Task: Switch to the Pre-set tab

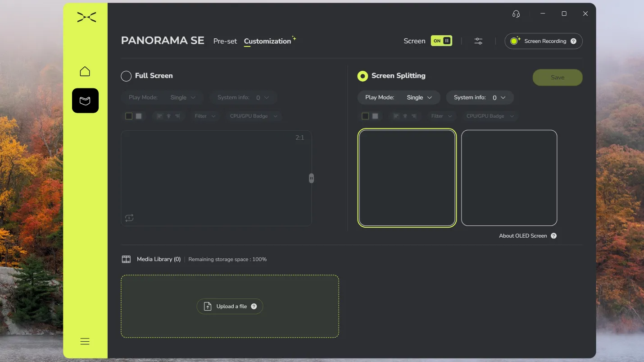Action: (225, 41)
